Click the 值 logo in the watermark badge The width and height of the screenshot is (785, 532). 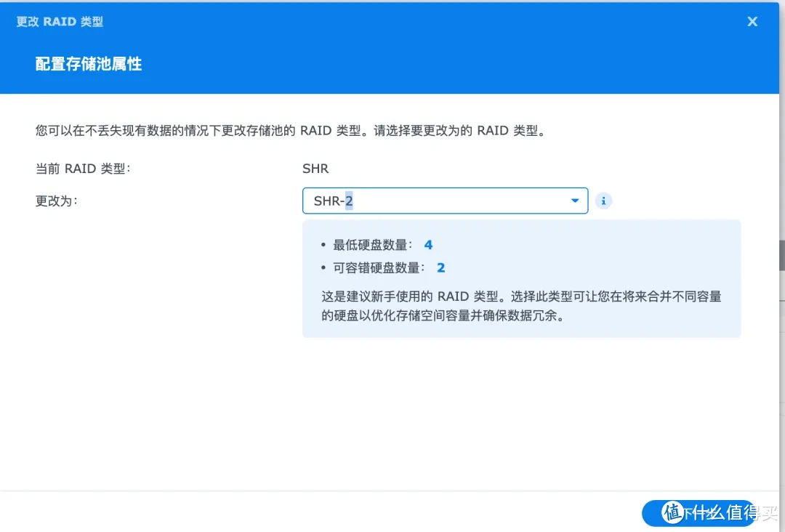(x=671, y=514)
